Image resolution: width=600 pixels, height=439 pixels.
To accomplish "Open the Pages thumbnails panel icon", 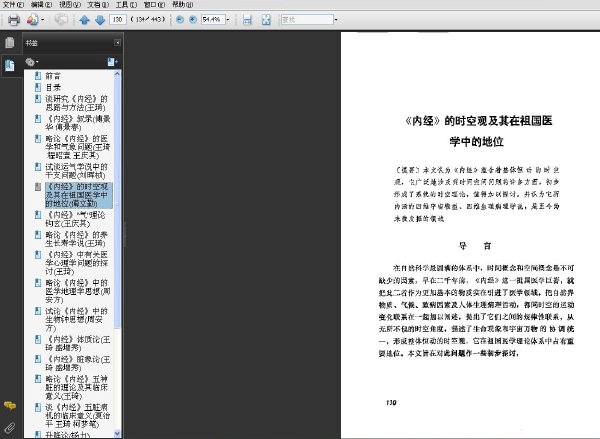I will click(10, 42).
